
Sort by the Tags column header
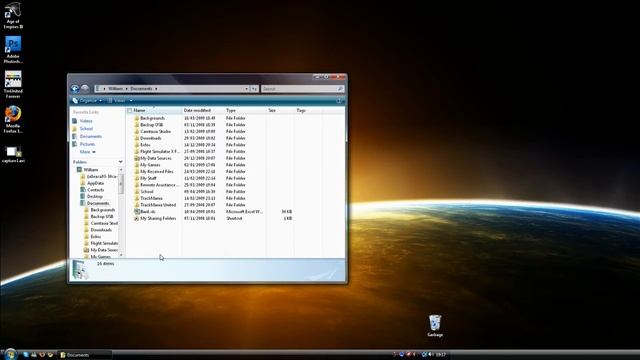click(x=308, y=111)
